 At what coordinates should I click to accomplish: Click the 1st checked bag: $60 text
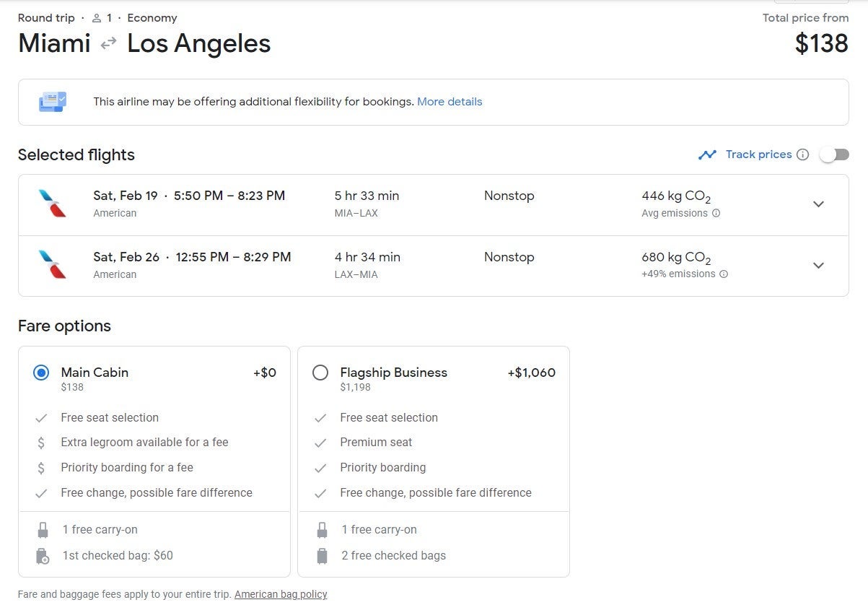pyautogui.click(x=118, y=556)
